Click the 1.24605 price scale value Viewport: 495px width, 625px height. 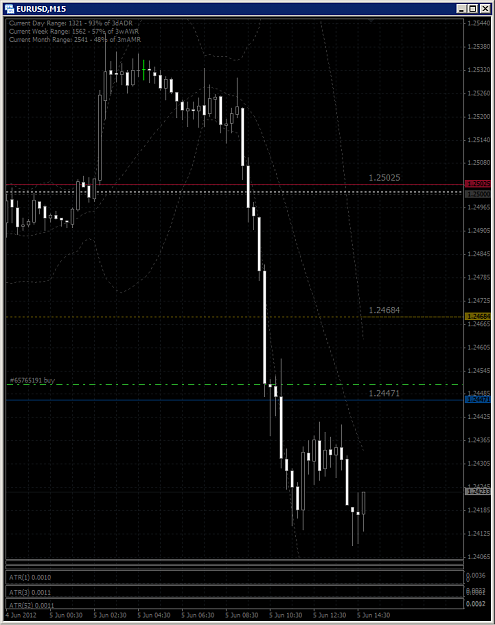(479, 348)
